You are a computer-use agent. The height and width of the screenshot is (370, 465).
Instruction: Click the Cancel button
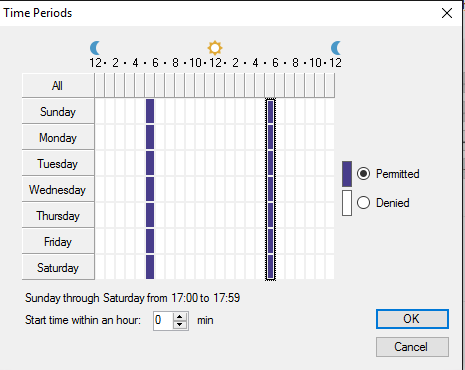coord(412,347)
